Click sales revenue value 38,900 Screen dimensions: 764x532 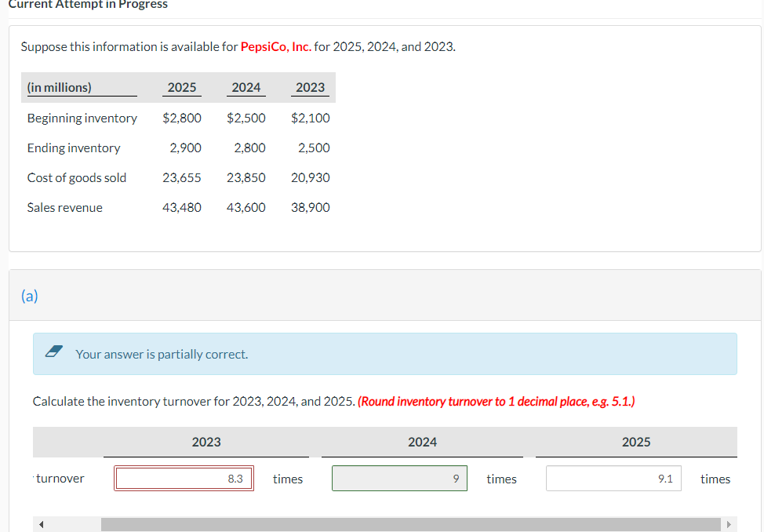pyautogui.click(x=311, y=207)
